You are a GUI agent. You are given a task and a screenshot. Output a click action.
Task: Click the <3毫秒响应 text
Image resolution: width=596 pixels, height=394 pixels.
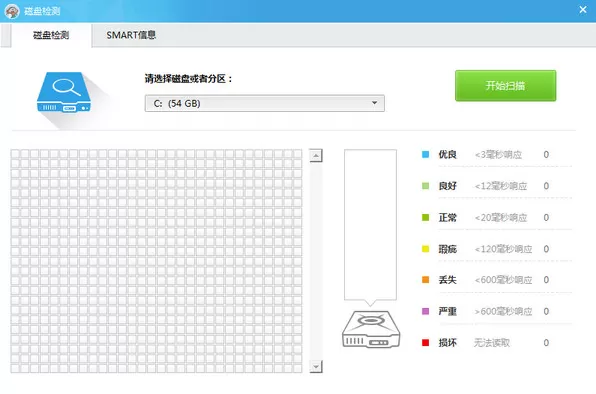click(498, 155)
